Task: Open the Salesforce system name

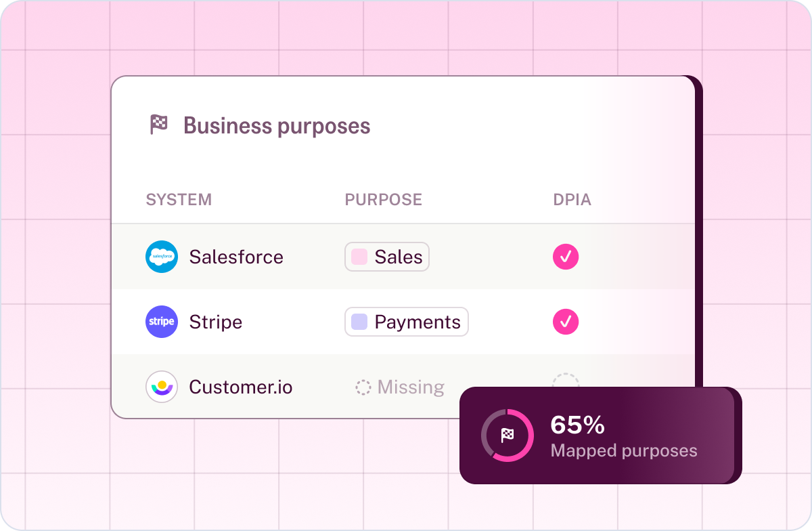Action: tap(236, 257)
